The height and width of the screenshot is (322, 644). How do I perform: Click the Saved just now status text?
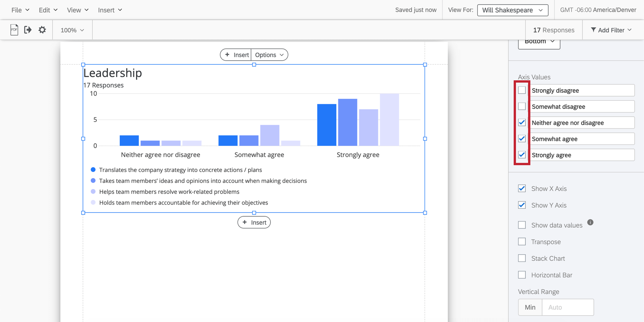(x=416, y=10)
